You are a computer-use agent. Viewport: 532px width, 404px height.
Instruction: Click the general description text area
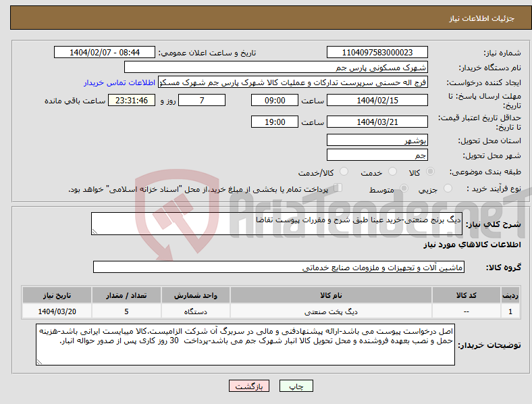click(x=277, y=224)
